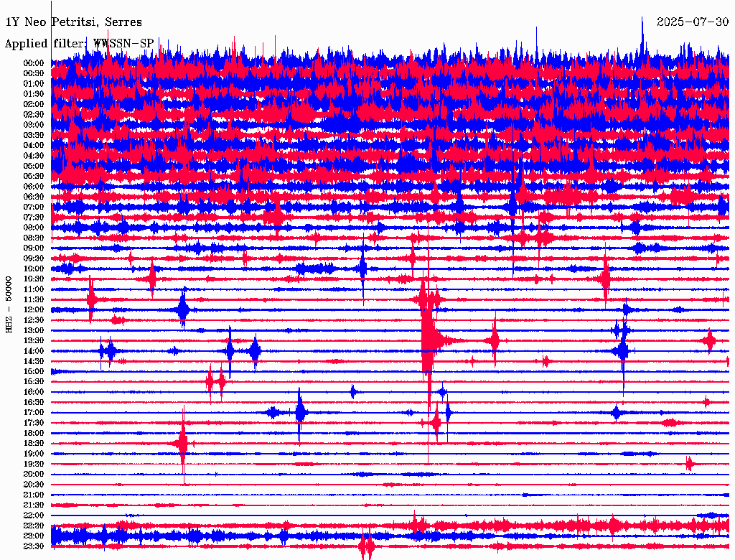This screenshot has height=560, width=735.
Task: Select the 23:30 time row label
Action: 34,546
